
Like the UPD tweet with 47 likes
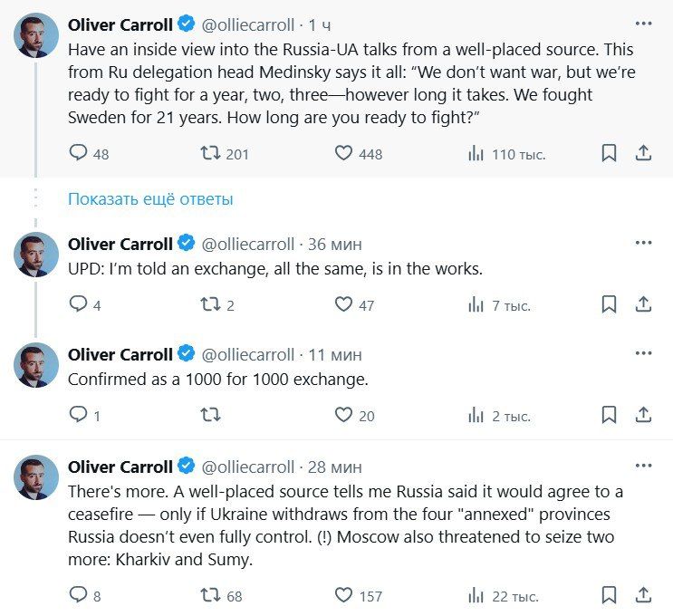[344, 304]
